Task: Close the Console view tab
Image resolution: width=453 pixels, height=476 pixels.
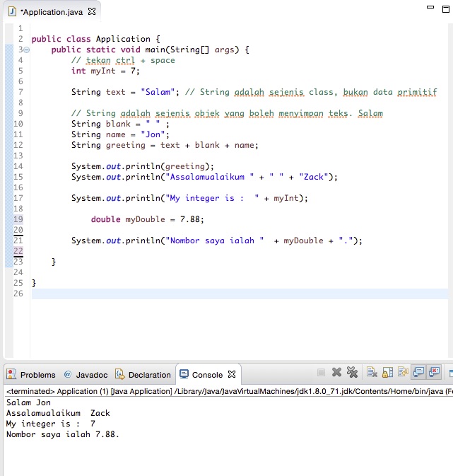Action: pos(232,374)
